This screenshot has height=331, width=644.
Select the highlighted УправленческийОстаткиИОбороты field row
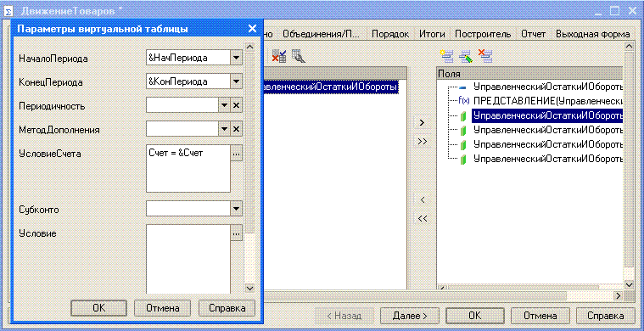click(547, 115)
